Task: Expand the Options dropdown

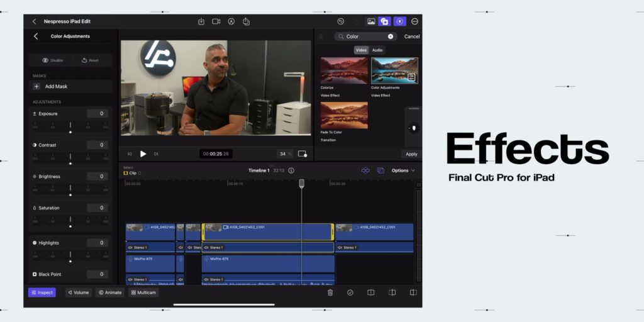Action: (403, 170)
